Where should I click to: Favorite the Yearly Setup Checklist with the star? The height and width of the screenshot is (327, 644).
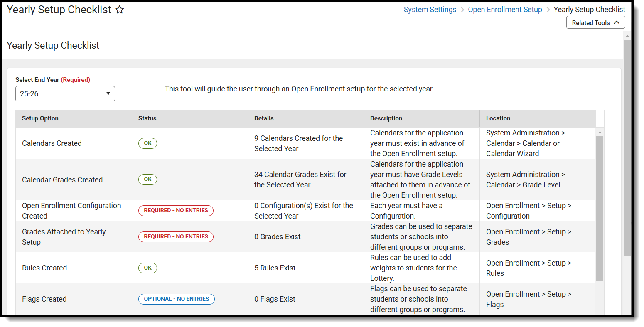(x=120, y=10)
